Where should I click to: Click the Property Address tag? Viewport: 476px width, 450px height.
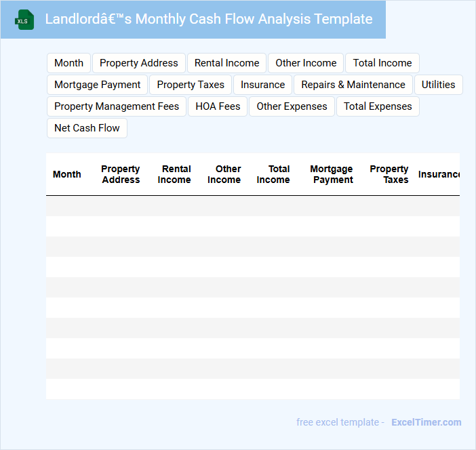click(x=138, y=63)
